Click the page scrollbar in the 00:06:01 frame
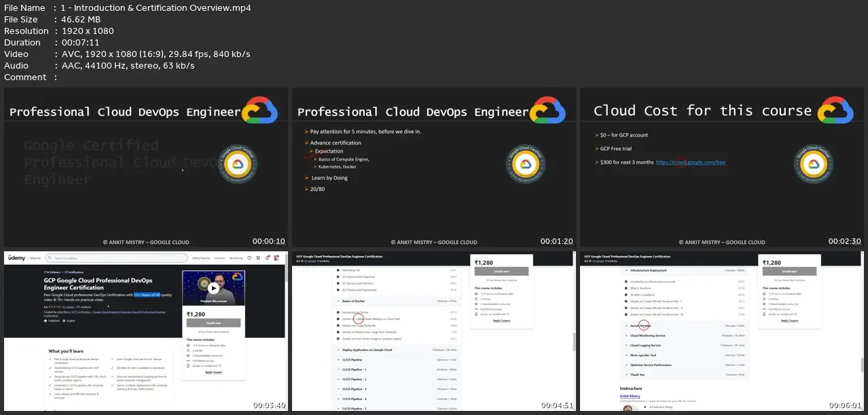 (x=863, y=365)
